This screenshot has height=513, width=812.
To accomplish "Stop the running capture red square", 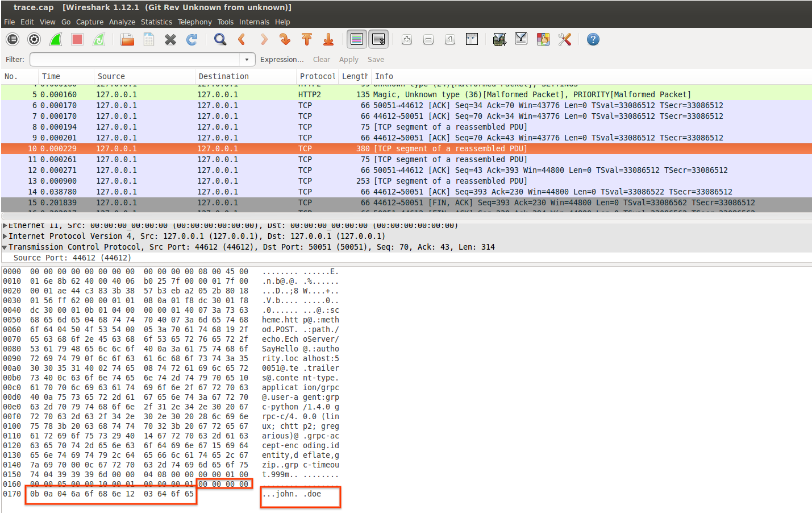I will (x=77, y=39).
